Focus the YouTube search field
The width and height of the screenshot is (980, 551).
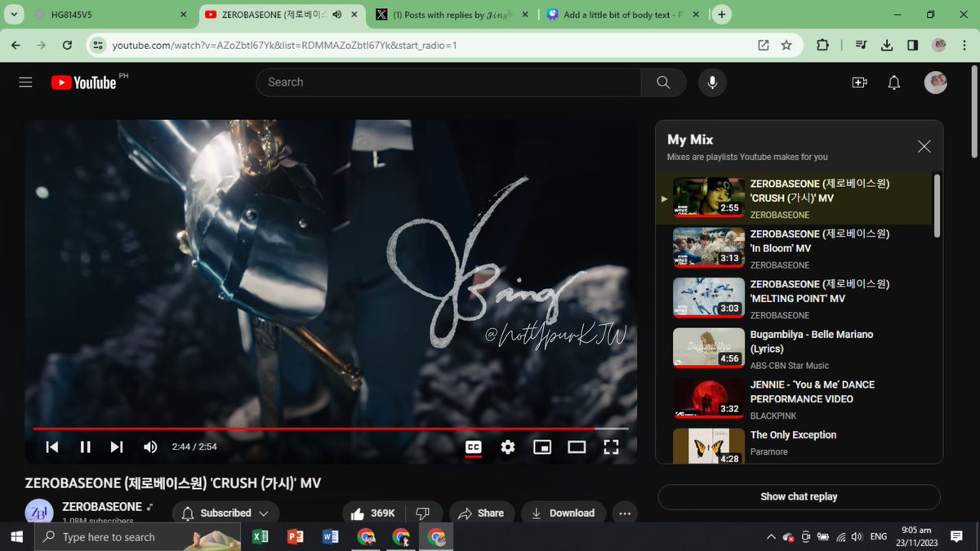[448, 82]
